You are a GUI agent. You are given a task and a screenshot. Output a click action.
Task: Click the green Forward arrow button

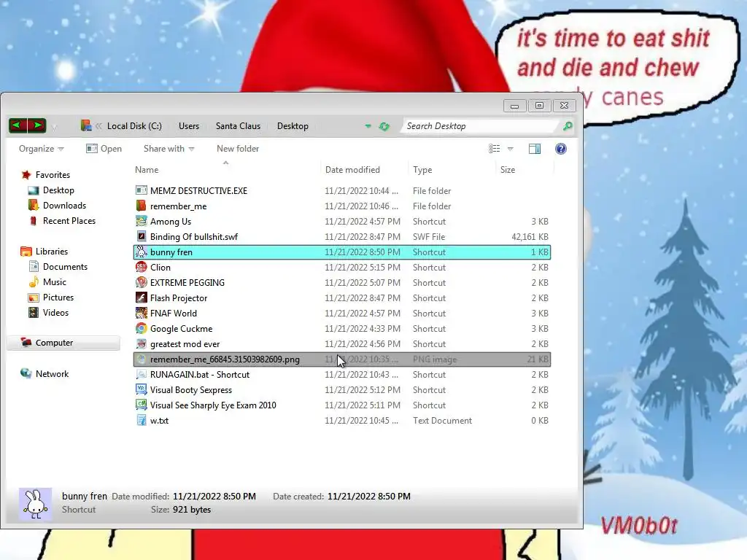[36, 125]
